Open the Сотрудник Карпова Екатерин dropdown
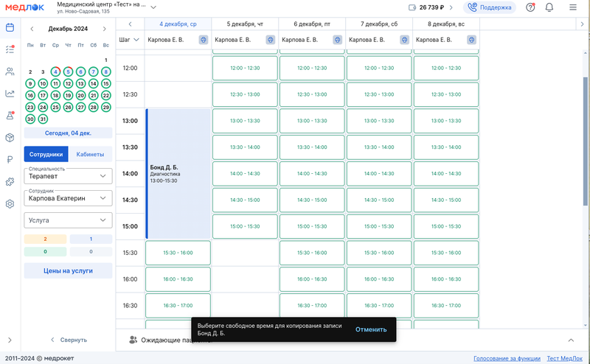590x364 pixels. tap(68, 198)
